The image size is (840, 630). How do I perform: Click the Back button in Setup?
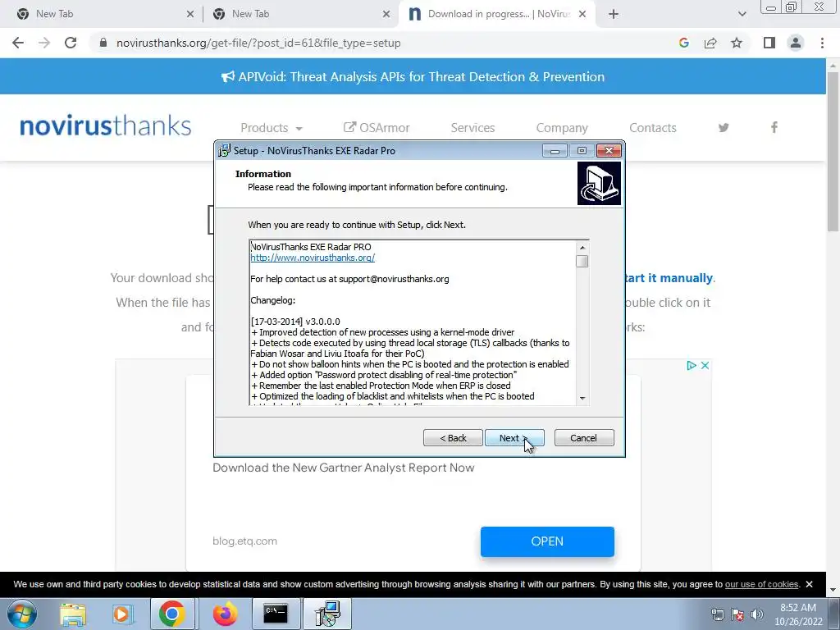[x=453, y=438]
